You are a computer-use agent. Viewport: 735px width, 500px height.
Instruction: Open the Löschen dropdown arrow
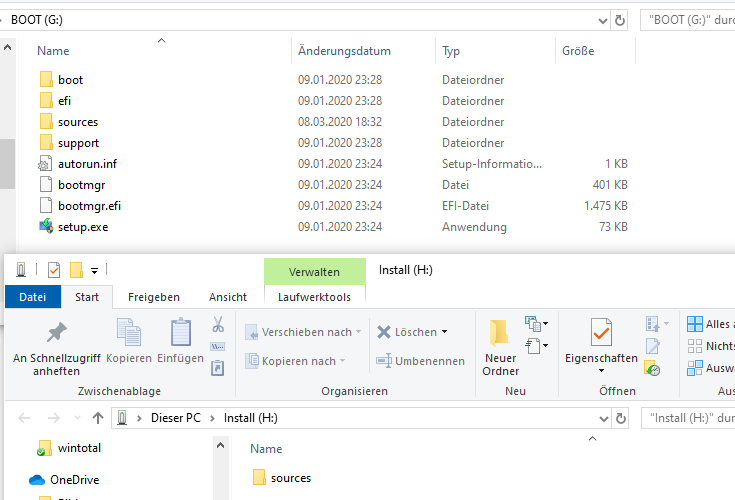(444, 332)
